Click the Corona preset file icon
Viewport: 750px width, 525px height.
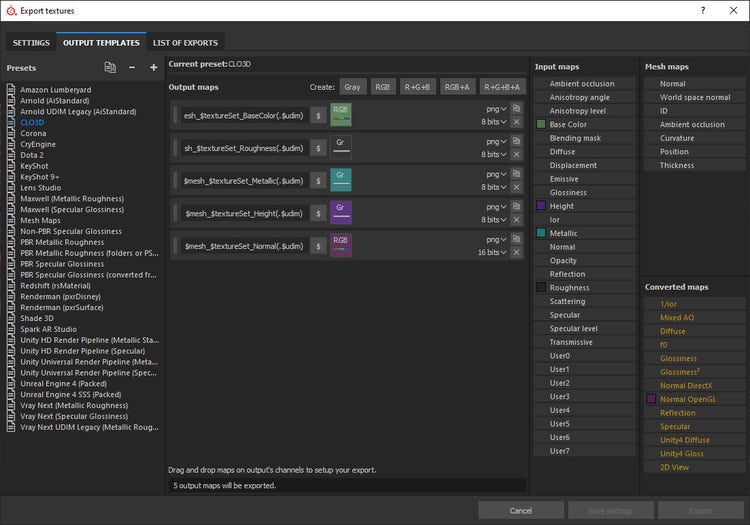coord(11,133)
